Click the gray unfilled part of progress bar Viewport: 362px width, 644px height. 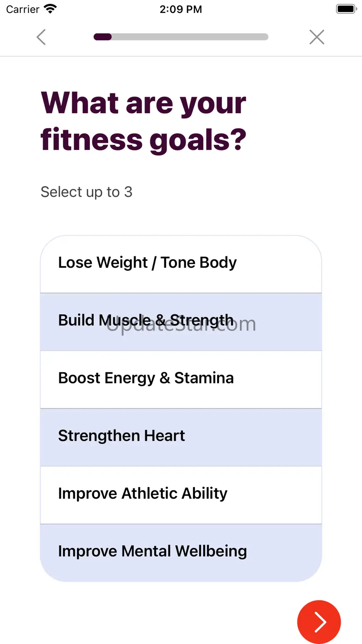pos(189,37)
